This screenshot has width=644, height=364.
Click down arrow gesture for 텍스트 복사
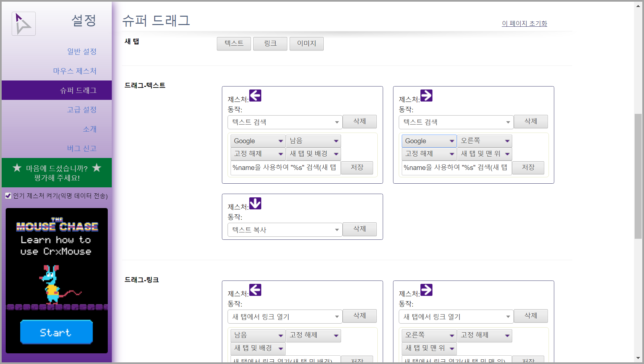(255, 203)
